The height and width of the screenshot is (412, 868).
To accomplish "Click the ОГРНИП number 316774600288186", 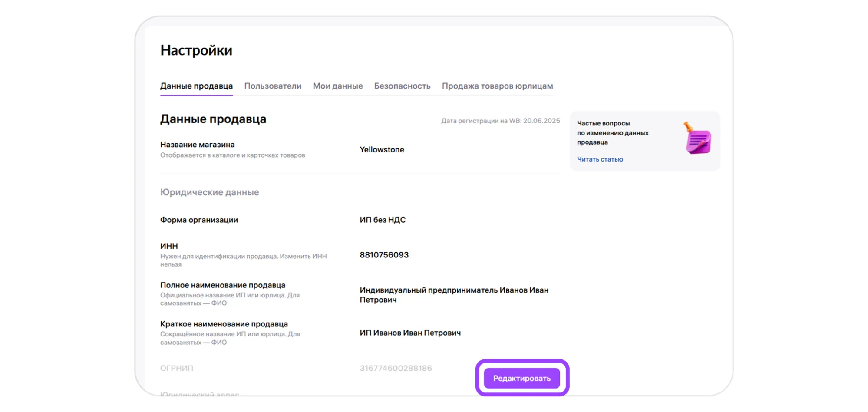I will click(x=396, y=368).
